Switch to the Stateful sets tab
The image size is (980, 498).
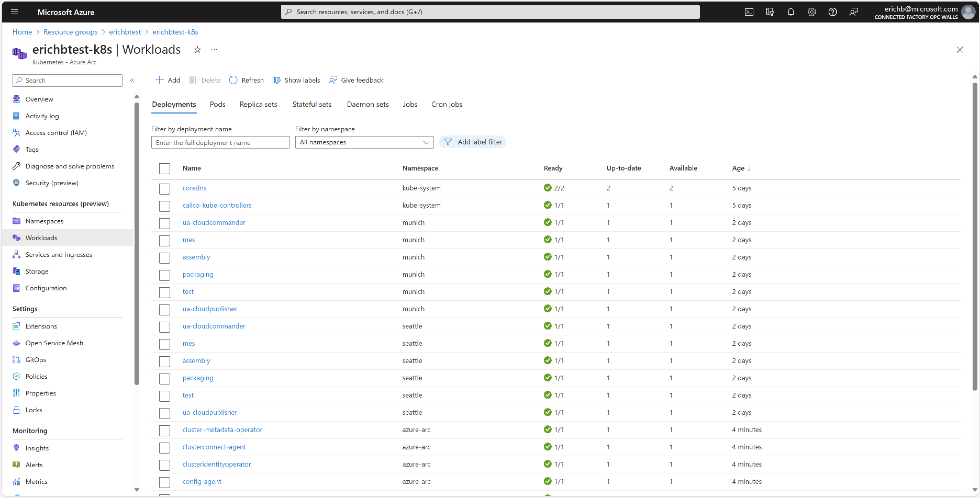coord(312,105)
